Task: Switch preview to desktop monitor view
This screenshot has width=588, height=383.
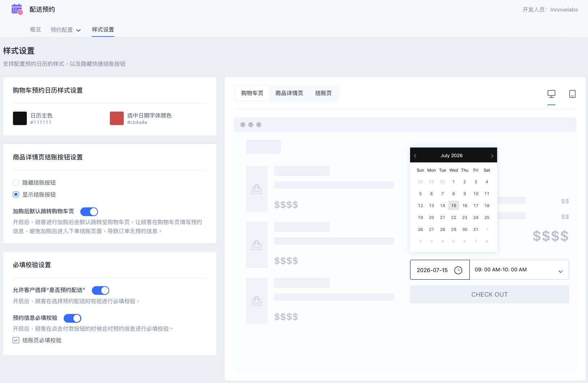Action: 551,94
